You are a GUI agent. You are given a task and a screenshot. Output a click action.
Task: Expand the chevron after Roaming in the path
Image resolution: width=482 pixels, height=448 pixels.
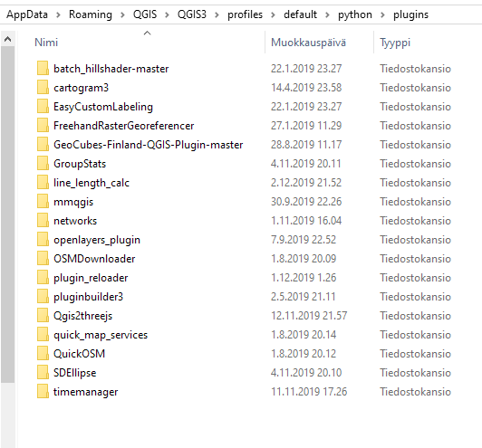[122, 14]
